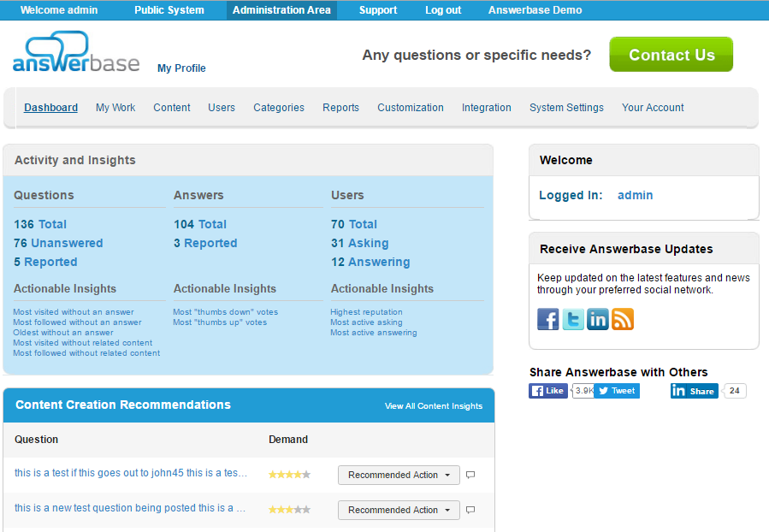Open Most followed without related content

pyautogui.click(x=86, y=353)
